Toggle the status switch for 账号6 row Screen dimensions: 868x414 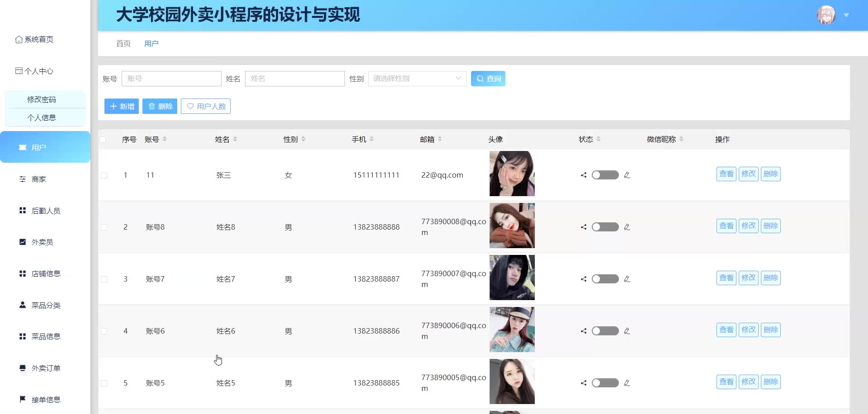605,331
